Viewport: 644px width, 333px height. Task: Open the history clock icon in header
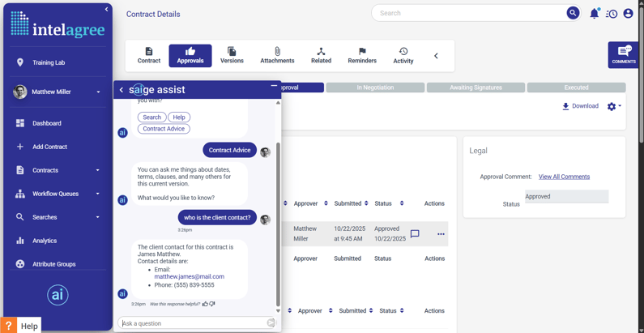(612, 14)
